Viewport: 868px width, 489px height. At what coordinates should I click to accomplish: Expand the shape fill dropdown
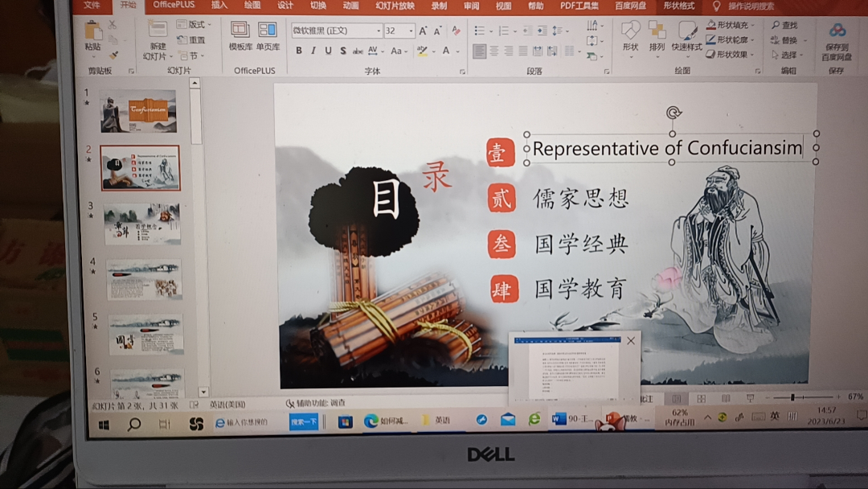pos(754,26)
